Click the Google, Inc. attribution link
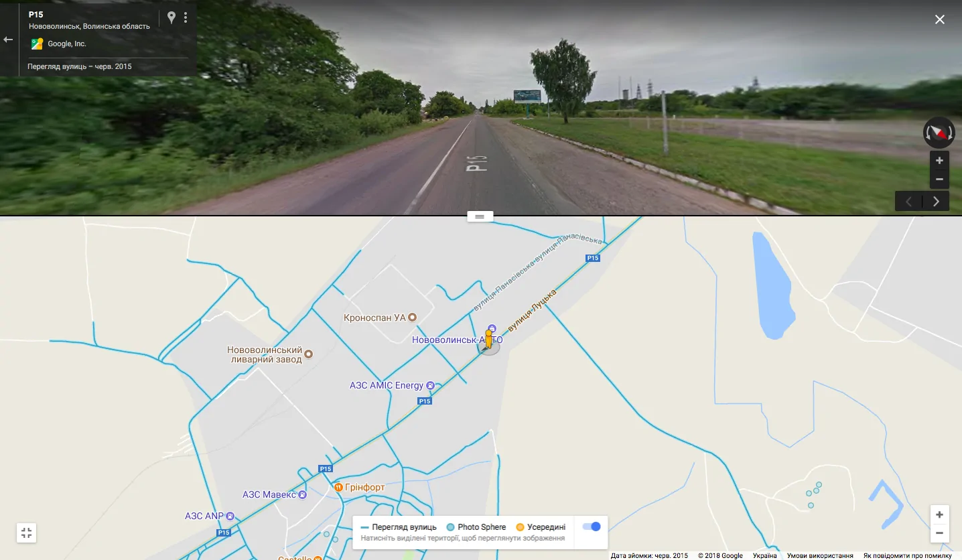The width and height of the screenshot is (962, 560). click(x=67, y=44)
